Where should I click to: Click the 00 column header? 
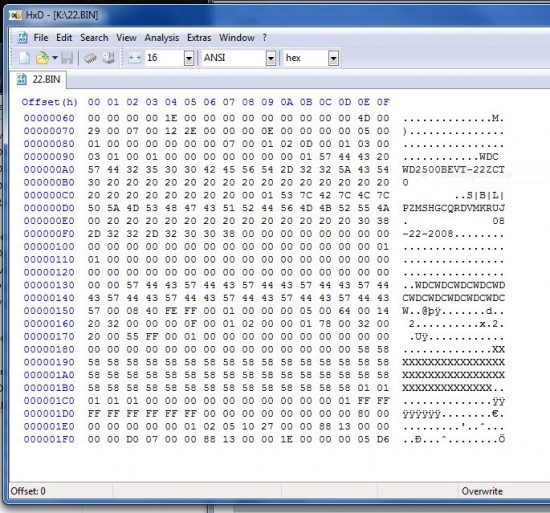pos(94,102)
